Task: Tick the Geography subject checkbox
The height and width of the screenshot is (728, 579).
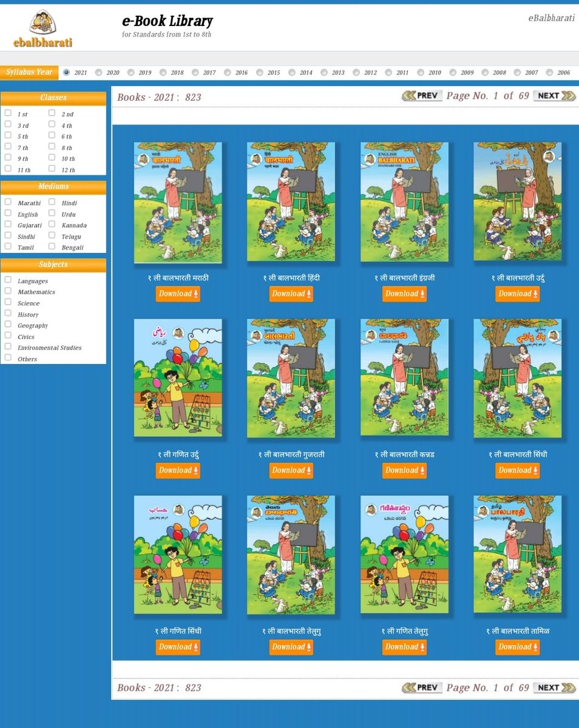Action: click(x=8, y=324)
